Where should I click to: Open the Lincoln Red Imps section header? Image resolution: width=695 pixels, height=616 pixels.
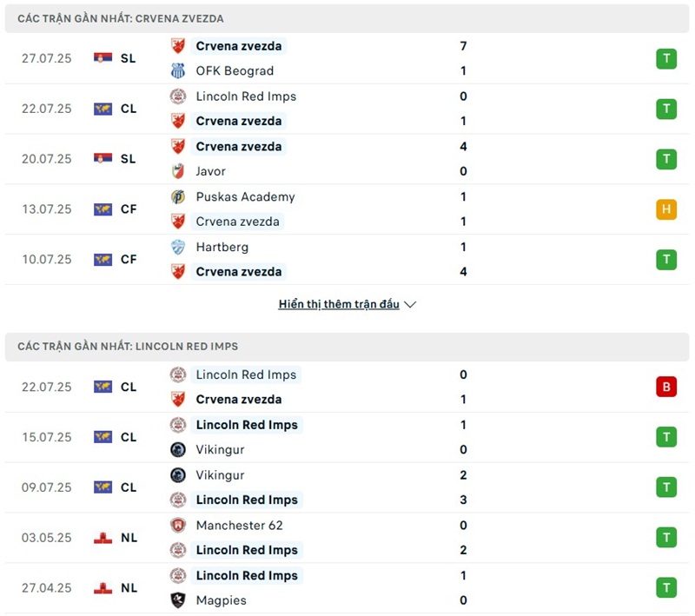click(128, 347)
